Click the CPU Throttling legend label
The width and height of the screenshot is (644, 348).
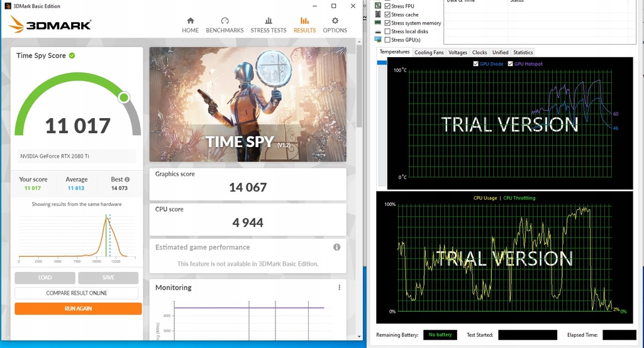pos(519,198)
